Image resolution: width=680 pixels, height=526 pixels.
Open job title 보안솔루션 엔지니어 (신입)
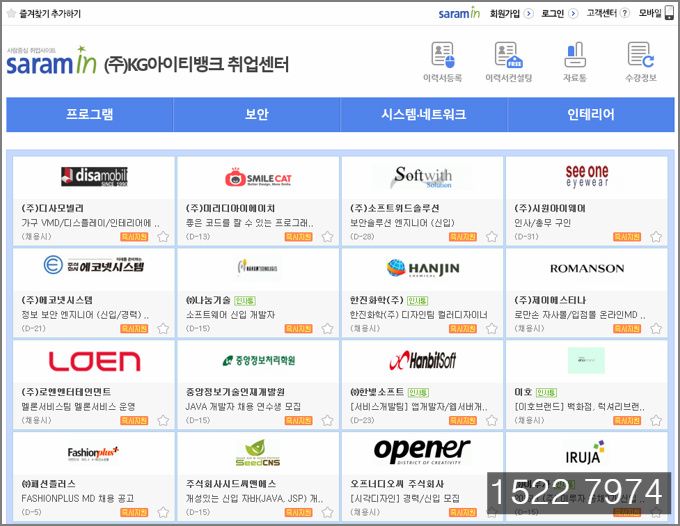[x=402, y=223]
